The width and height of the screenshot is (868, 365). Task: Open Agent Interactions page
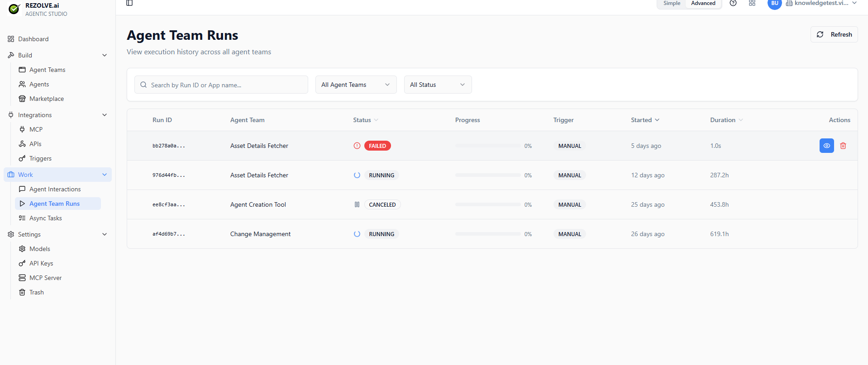55,189
